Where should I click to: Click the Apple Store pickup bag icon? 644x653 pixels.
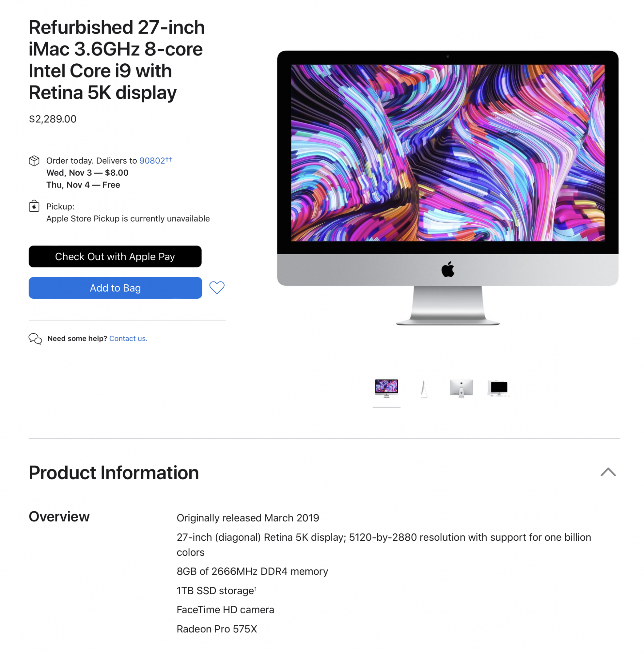coord(34,206)
